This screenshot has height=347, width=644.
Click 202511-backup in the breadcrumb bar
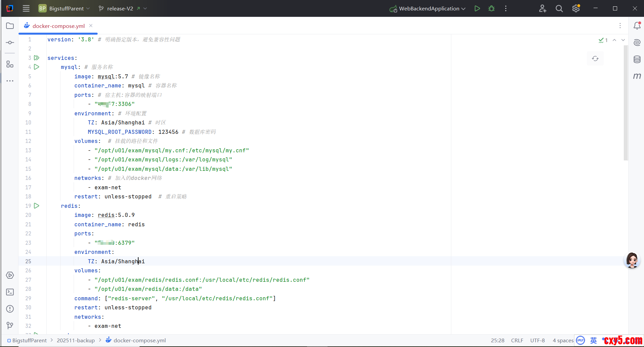click(x=76, y=340)
